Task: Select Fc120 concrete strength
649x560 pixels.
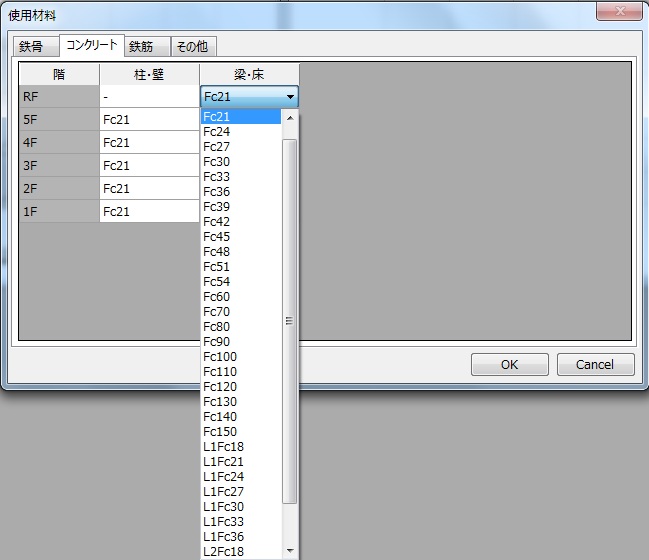Action: 241,387
